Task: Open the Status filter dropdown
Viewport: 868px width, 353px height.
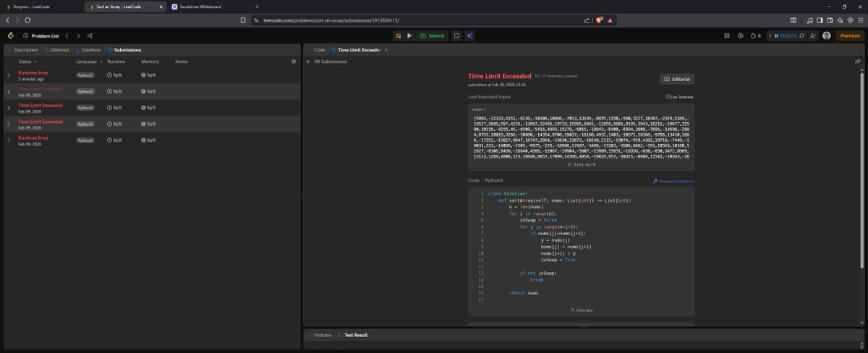Action: pyautogui.click(x=28, y=61)
